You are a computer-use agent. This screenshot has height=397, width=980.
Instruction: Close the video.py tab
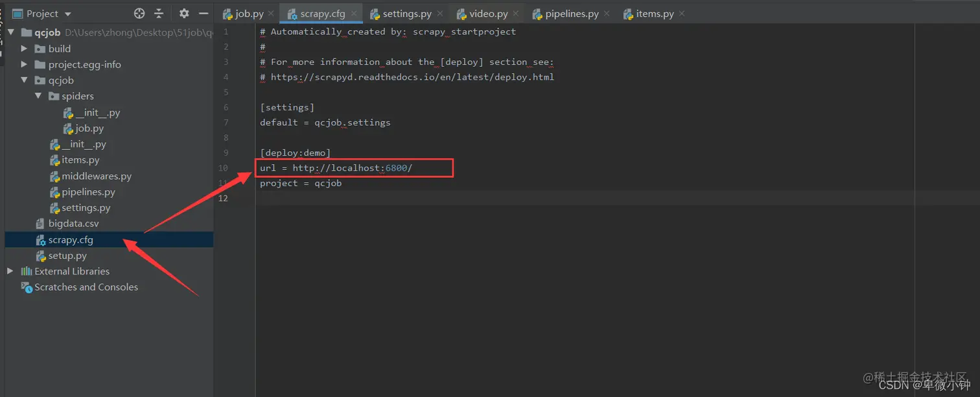pyautogui.click(x=516, y=14)
